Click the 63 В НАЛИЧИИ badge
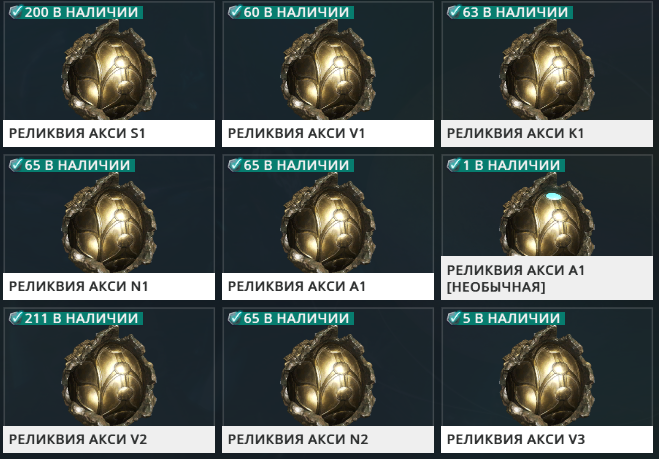 510,12
